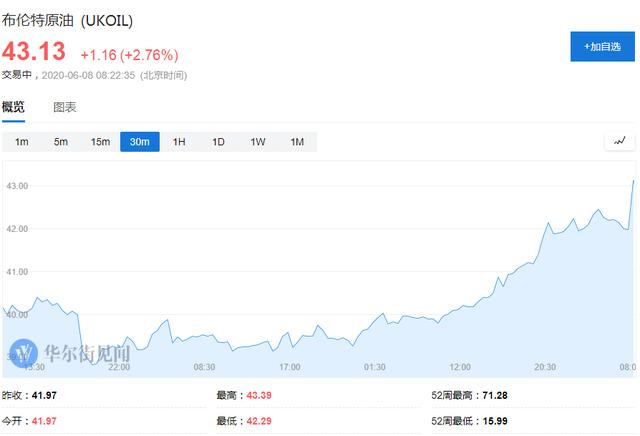Click the 12:00 x-axis time label

[x=460, y=367]
